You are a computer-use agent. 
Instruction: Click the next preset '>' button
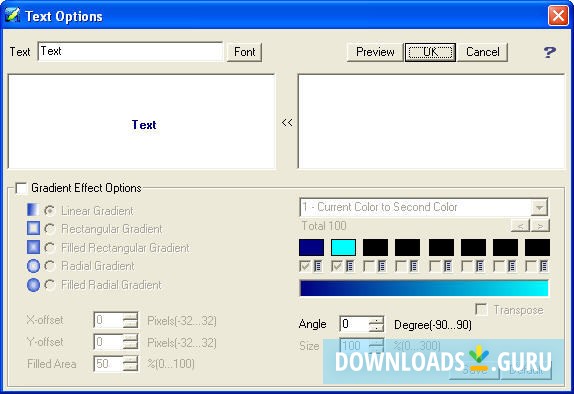540,226
